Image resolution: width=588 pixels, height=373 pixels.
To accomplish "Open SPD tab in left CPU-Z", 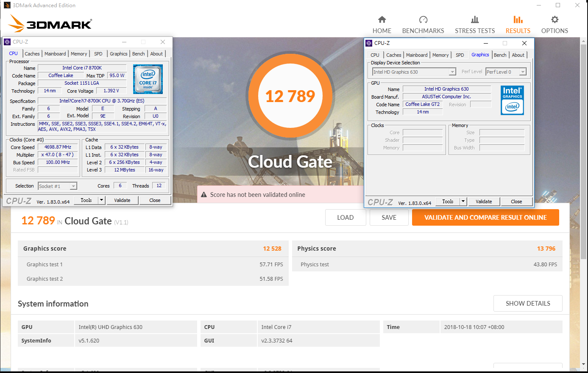I will 98,54.
